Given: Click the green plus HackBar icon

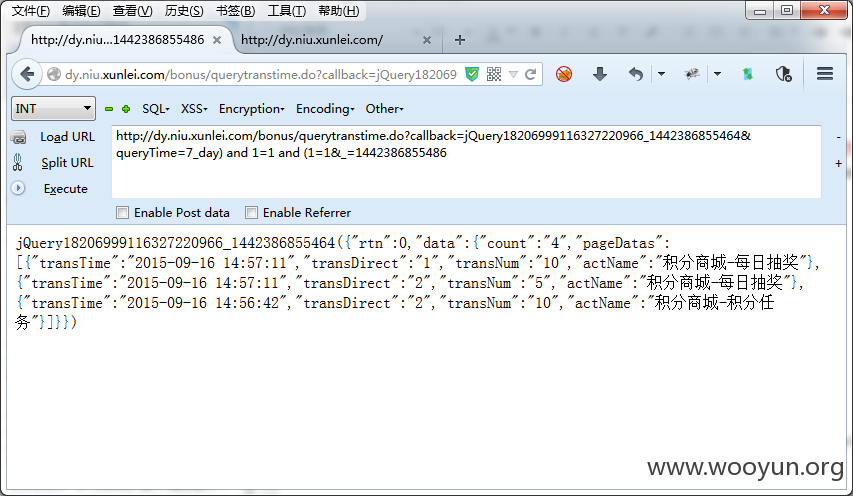Looking at the screenshot, I should click(126, 109).
